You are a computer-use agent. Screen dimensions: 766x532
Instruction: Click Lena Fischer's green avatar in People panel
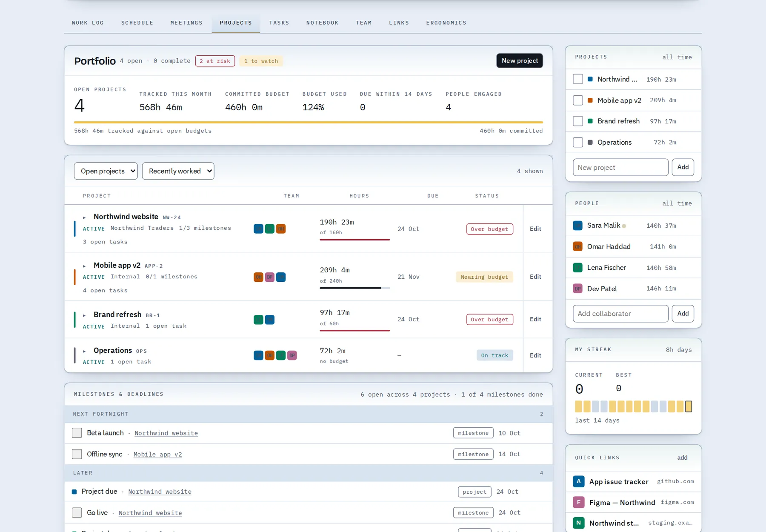click(577, 268)
